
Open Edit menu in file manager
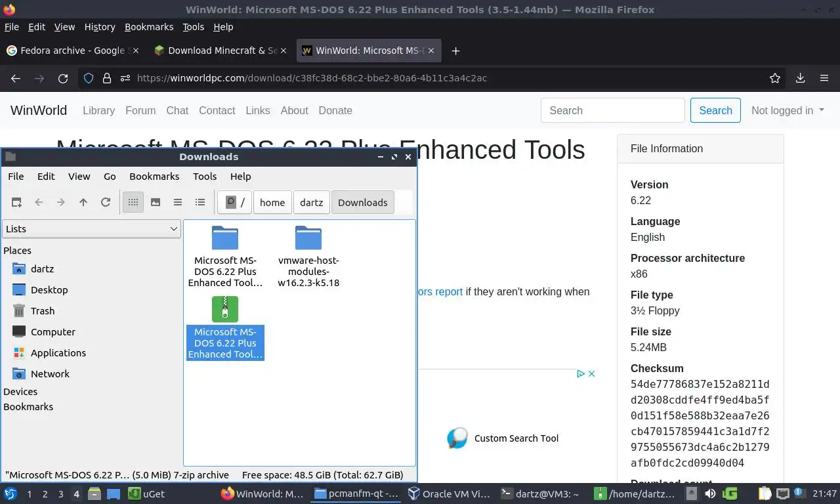click(x=46, y=177)
